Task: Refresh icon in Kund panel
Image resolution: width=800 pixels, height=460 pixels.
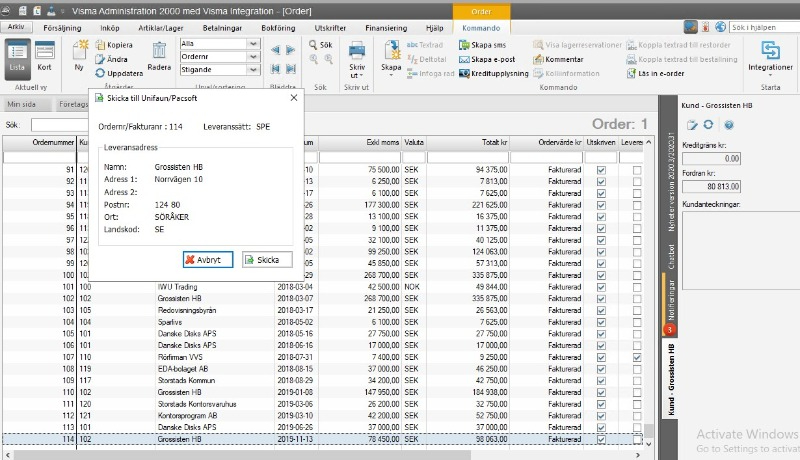Action: 708,124
